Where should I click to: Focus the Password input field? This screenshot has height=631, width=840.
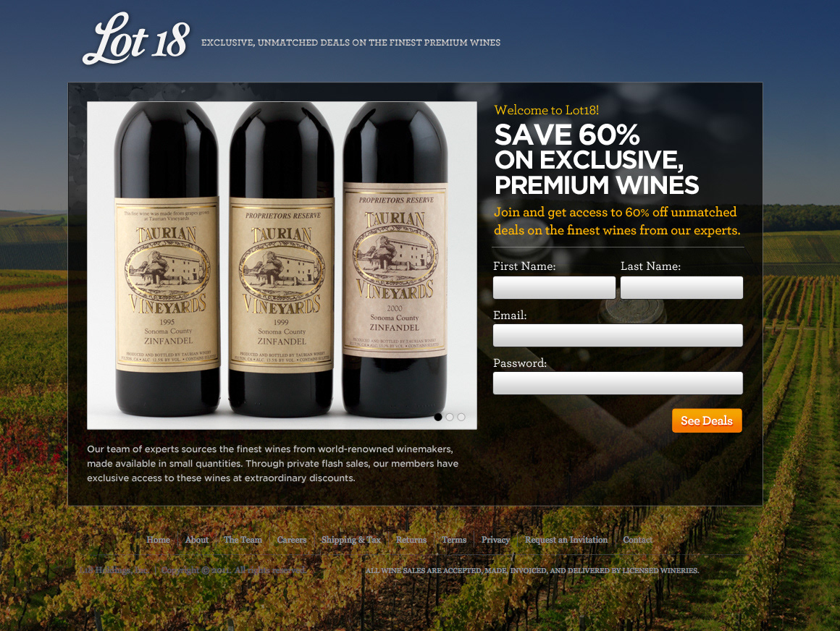coord(618,384)
